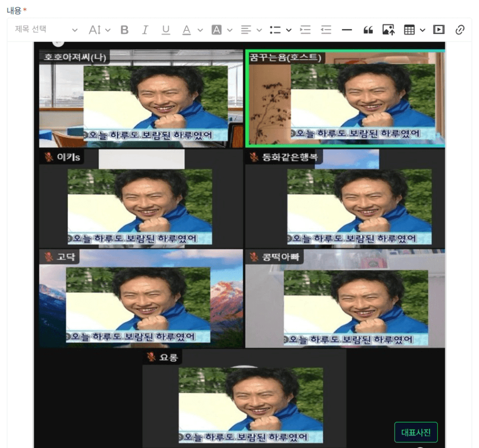This screenshot has width=479, height=448.
Task: Click the 대표사진 button
Action: tap(416, 432)
